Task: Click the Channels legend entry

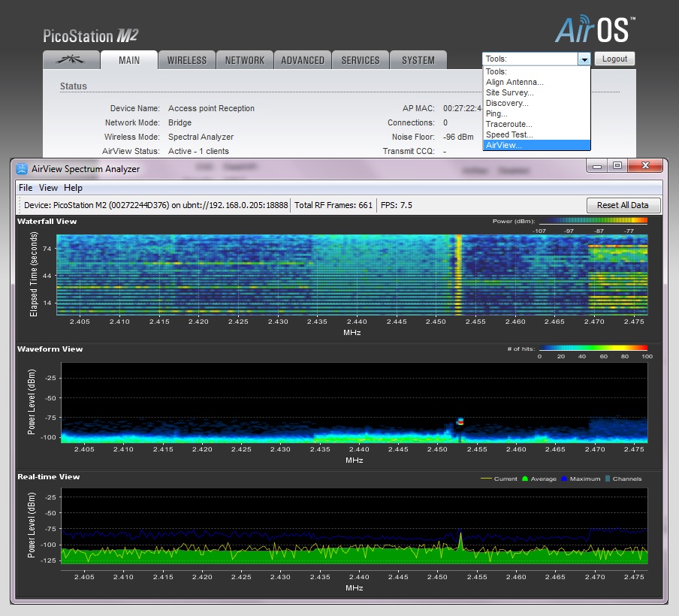Action: tap(623, 479)
